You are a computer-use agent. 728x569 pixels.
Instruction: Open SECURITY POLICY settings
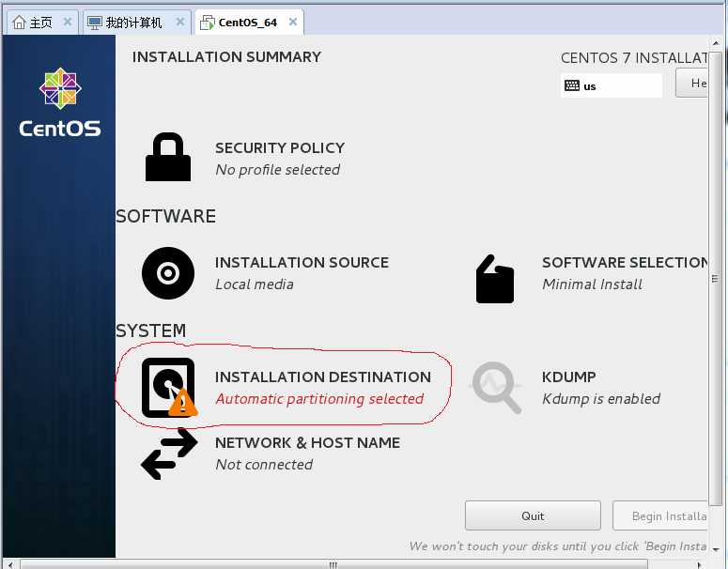244,159
